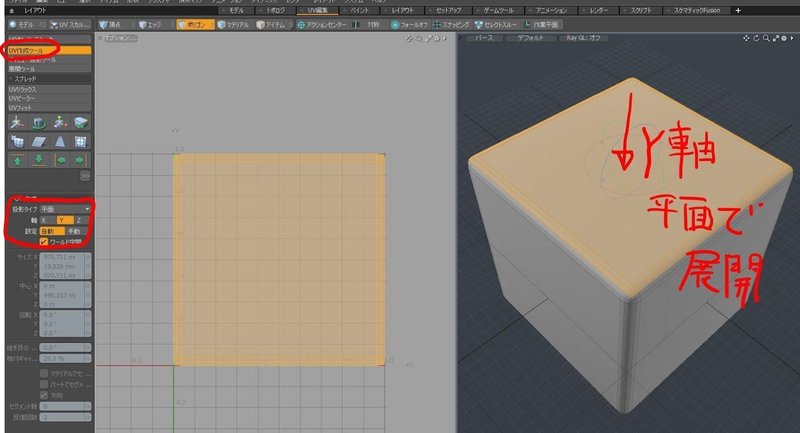
Task: Open the スナッピング menu
Action: click(x=451, y=24)
